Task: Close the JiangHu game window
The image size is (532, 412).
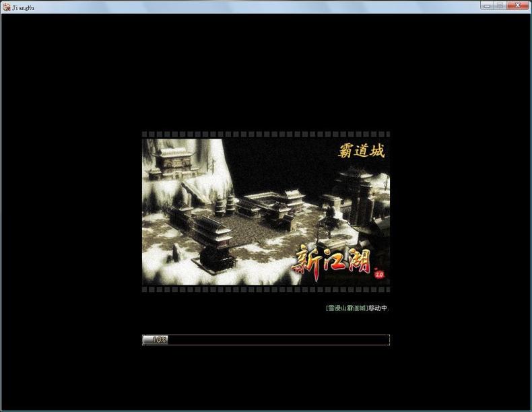Action: point(518,5)
